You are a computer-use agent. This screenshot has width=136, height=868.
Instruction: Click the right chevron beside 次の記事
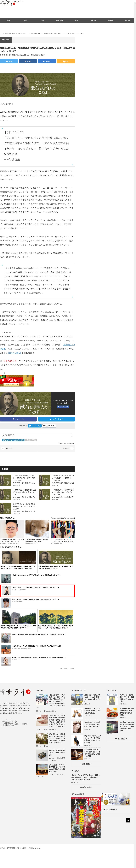click(x=72, y=448)
